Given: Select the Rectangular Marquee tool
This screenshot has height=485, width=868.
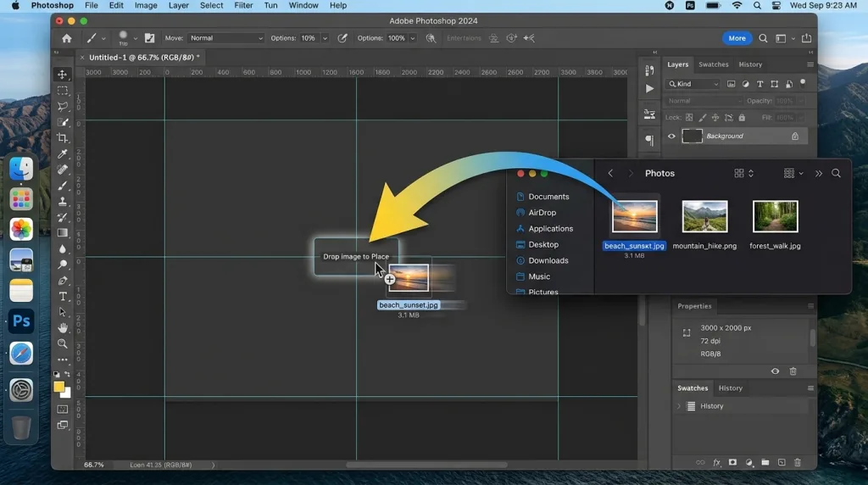Looking at the screenshot, I should click(63, 90).
